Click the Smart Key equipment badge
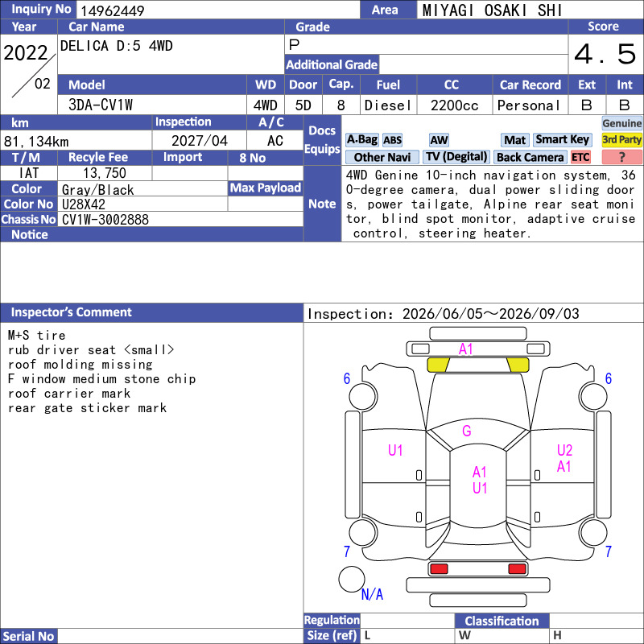Image resolution: width=644 pixels, height=644 pixels. (562, 139)
